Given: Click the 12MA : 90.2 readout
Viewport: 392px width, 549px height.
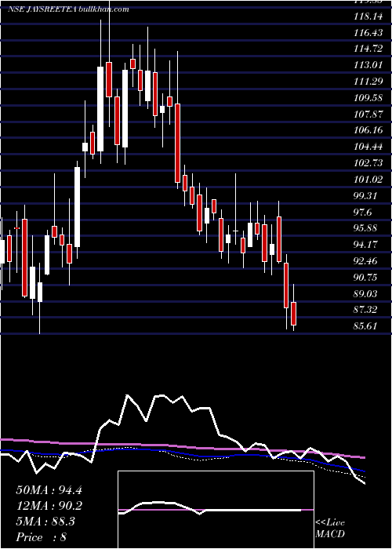Looking at the screenshot, I should click(x=49, y=506).
